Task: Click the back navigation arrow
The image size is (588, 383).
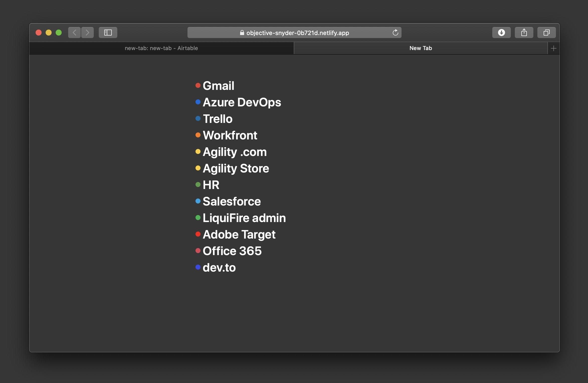Action: pos(74,32)
